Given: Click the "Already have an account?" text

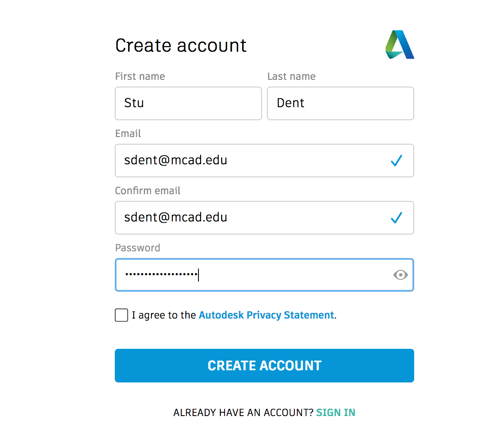Looking at the screenshot, I should (243, 413).
